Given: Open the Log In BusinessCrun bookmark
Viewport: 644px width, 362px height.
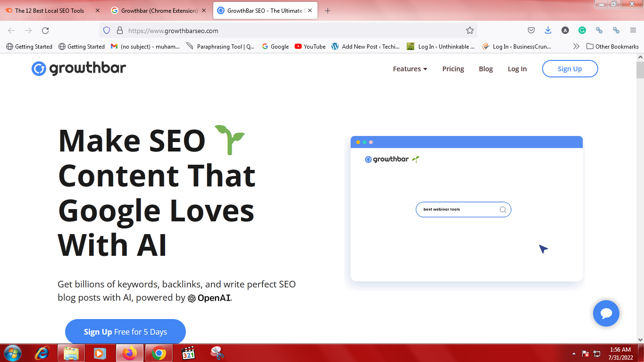Looking at the screenshot, I should (517, 46).
